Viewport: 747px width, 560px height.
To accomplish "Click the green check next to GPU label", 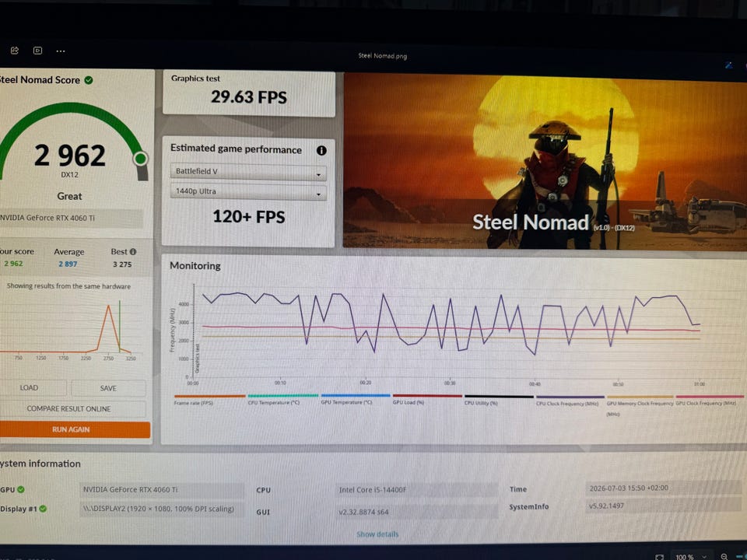I will (x=21, y=489).
